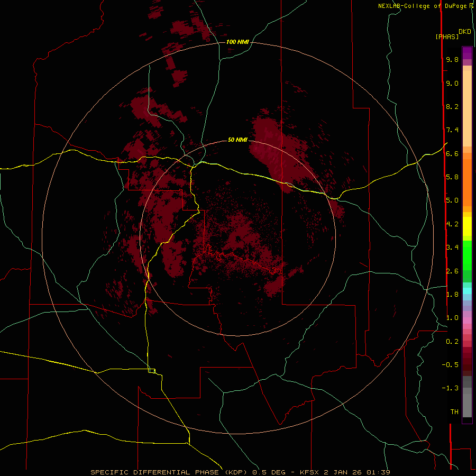476x476 pixels.
Task: Click the 6.6 value on the scale
Action: [x=452, y=153]
